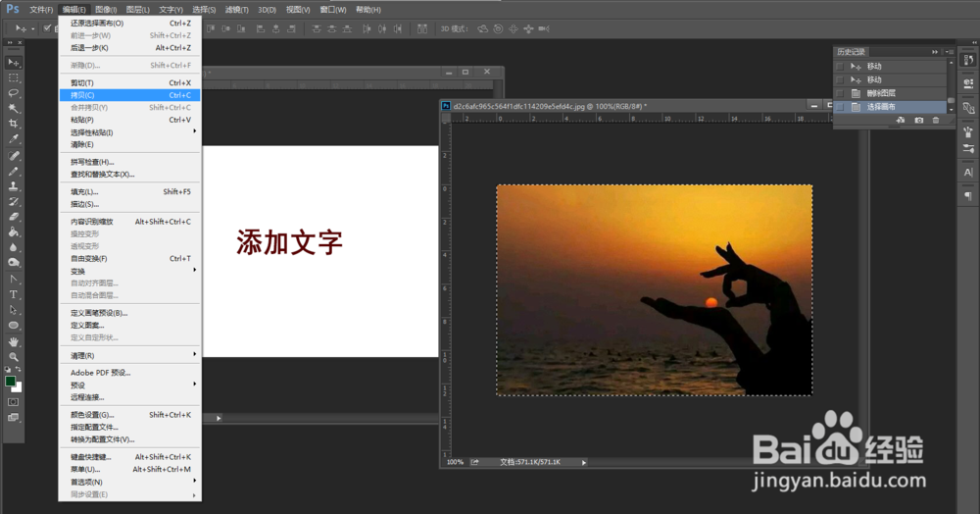
Task: Choose 拷贝(C) from edit menu
Action: [x=130, y=95]
